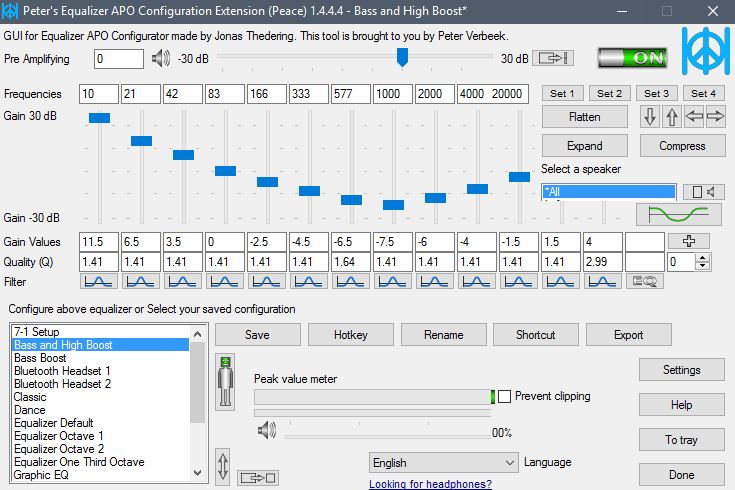Viewport: 735px width, 490px height.
Task: Click the speaker icon next to Pre Amplifying
Action: point(161,58)
